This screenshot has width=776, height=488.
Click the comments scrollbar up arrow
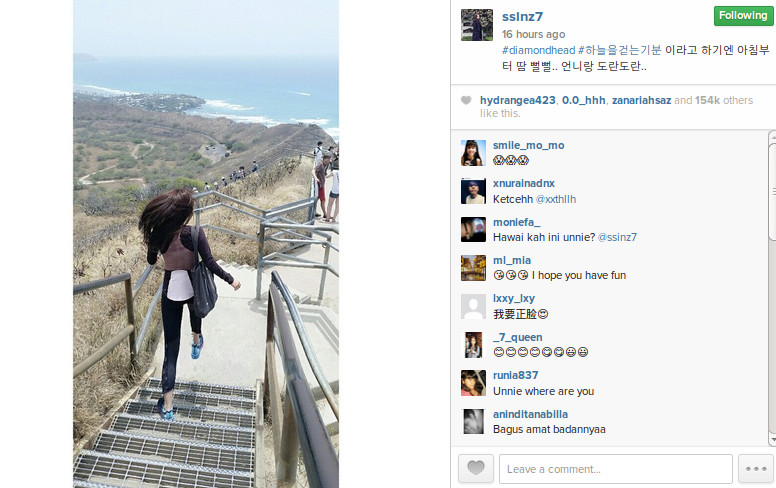[x=773, y=137]
